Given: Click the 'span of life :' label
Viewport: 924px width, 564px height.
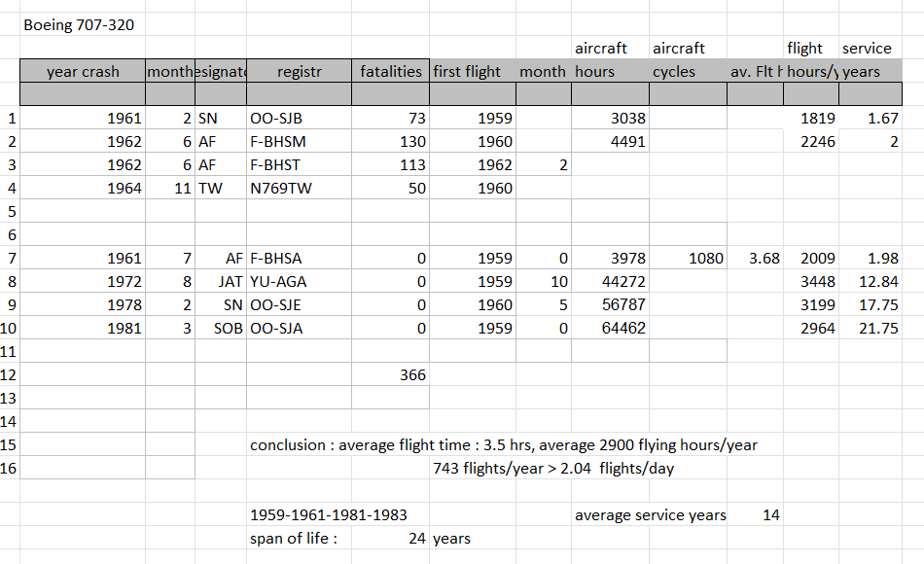Looking at the screenshot, I should click(294, 539).
